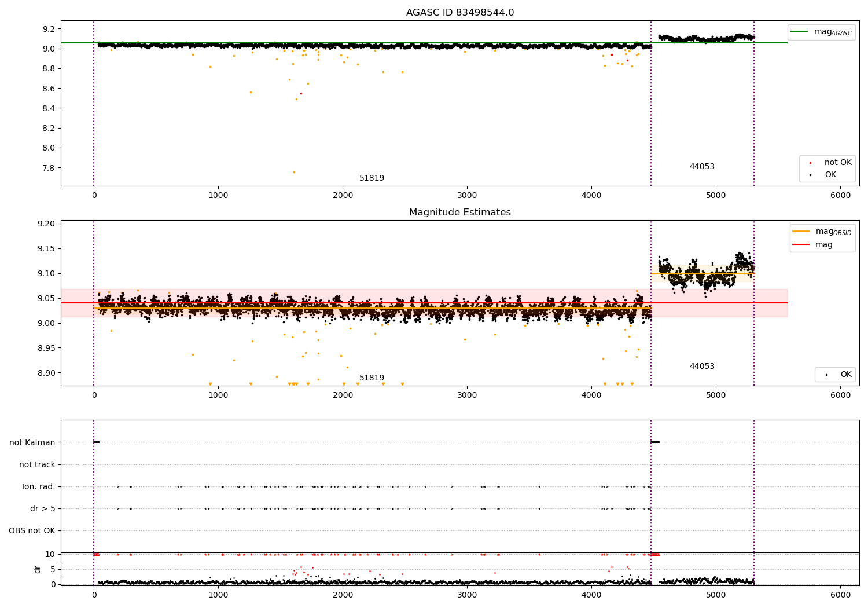Image resolution: width=868 pixels, height=608 pixels.
Task: Click the 44053 annotation in the top plot
Action: (702, 167)
